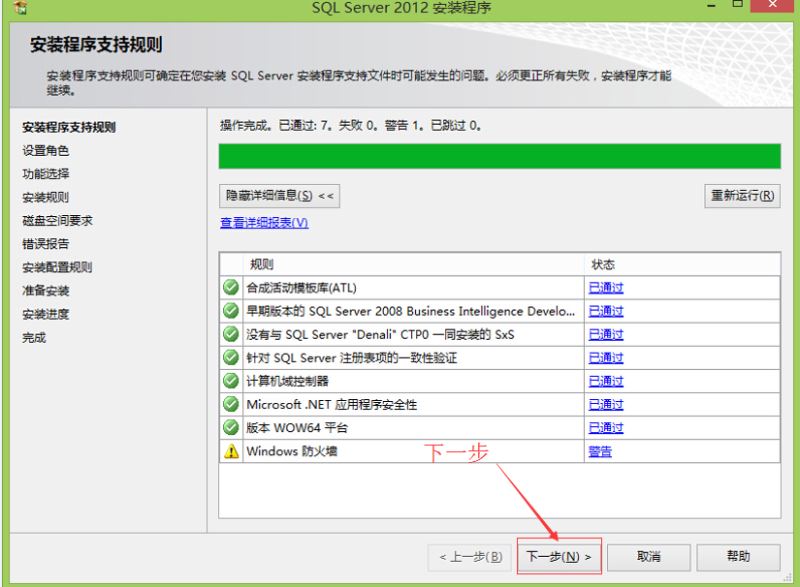Open the 警告 link for Windows 防火墙
The image size is (800, 587).
tap(600, 451)
